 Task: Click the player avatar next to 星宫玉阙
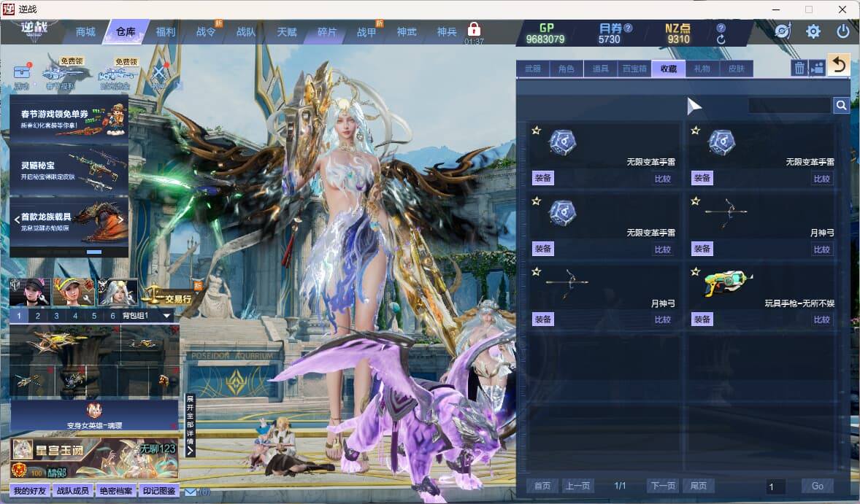[x=23, y=450]
